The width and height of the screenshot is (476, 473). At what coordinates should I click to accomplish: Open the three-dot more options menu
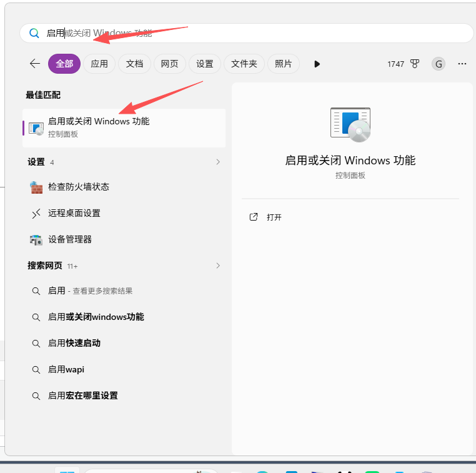(462, 64)
